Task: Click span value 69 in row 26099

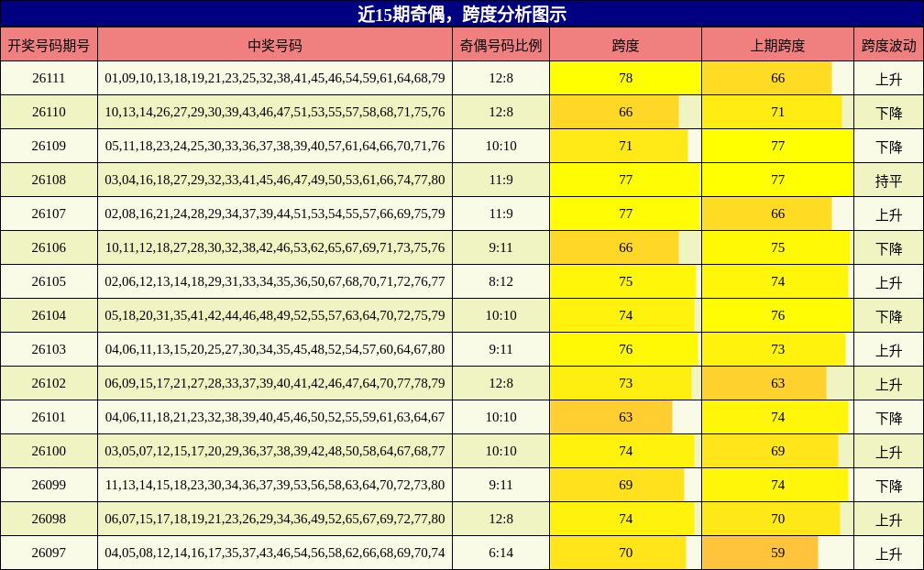Action: pyautogui.click(x=625, y=485)
